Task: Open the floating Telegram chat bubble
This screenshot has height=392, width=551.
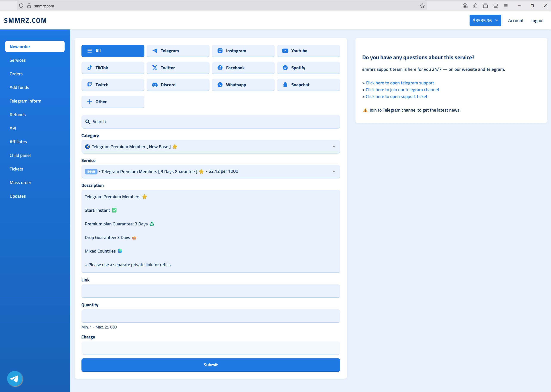Action: pos(15,378)
